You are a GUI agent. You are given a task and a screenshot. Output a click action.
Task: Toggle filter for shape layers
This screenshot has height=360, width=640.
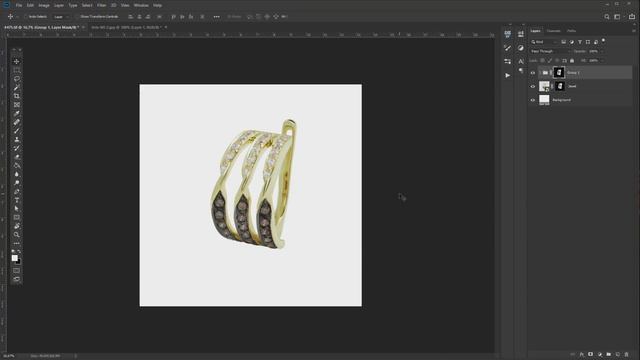tap(588, 42)
